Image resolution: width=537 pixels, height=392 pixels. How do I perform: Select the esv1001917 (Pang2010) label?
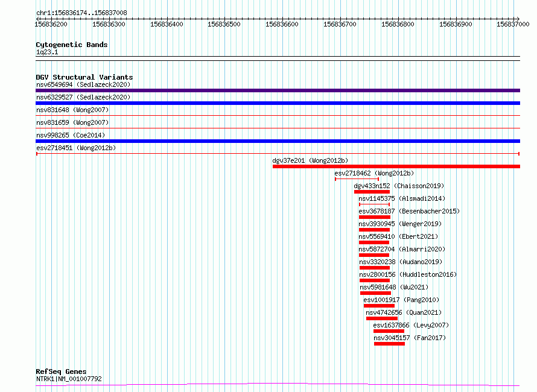click(401, 300)
